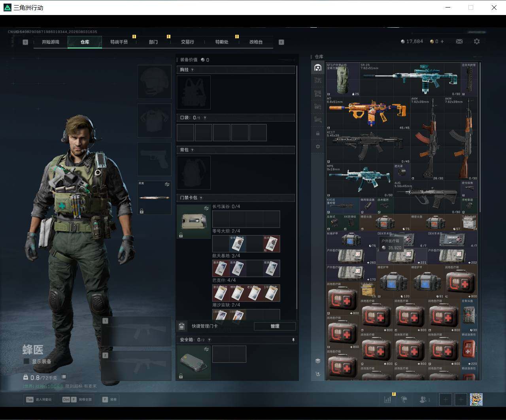
Task: Click the 管理 button for keycards
Action: pyautogui.click(x=275, y=326)
